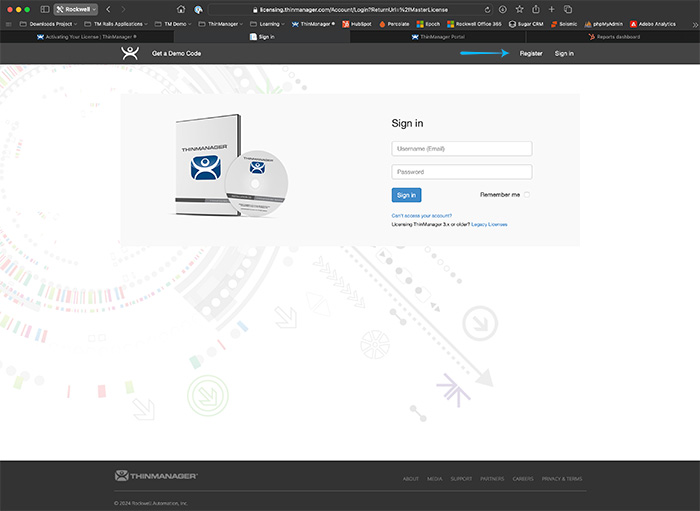Switch to ThinManager Portal tab
700x511 pixels.
438,37
